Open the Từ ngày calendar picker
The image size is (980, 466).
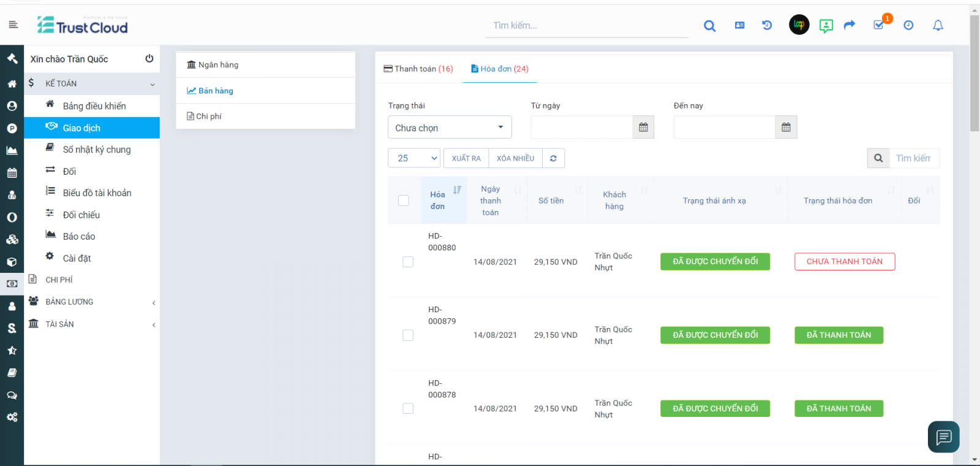click(x=643, y=128)
